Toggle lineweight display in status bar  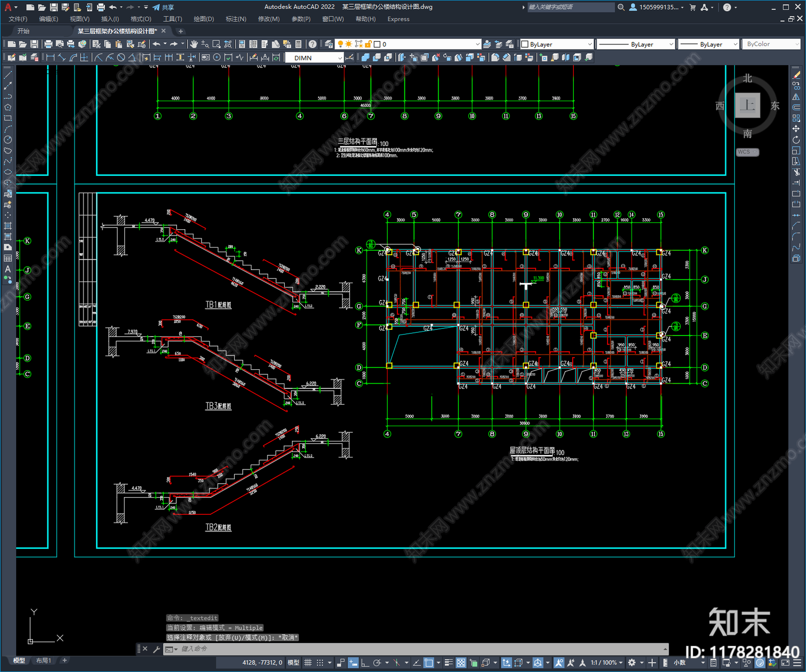click(x=448, y=662)
